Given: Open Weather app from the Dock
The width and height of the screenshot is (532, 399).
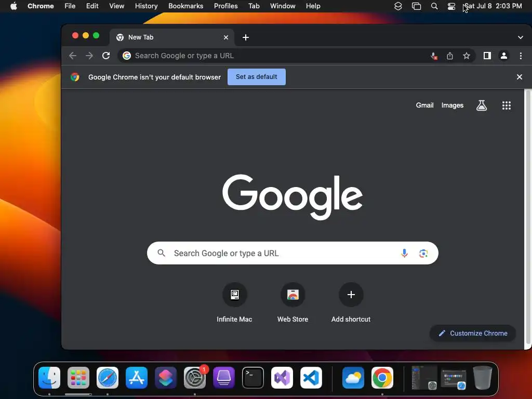Looking at the screenshot, I should (353, 378).
